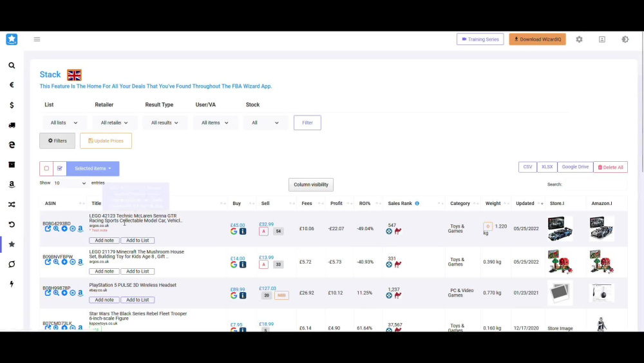
Task: Open the user profile icon in top bar
Action: [x=601, y=39]
